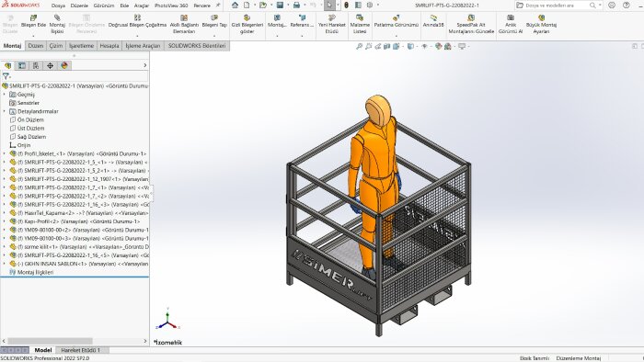This screenshot has height=362, width=644.
Task: Click the Montaj İlişkisi mate icon
Action: tap(57, 17)
